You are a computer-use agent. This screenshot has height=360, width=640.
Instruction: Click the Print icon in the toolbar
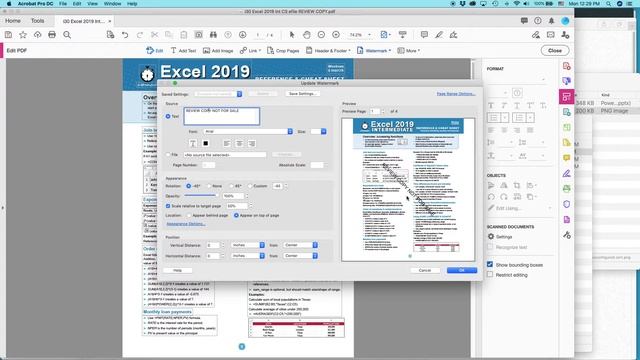[x=52, y=35]
